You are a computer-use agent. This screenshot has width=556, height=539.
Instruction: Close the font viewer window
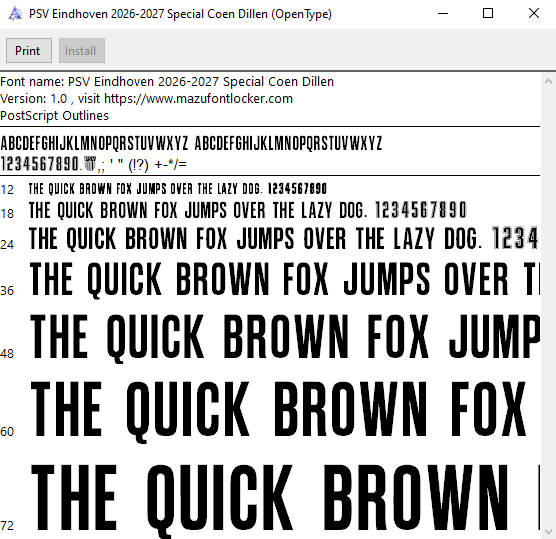[x=534, y=14]
